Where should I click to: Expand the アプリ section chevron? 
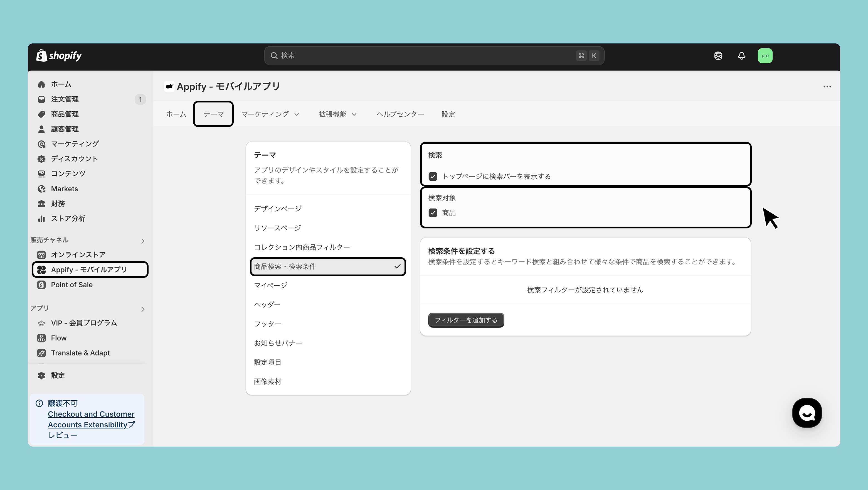[143, 309]
